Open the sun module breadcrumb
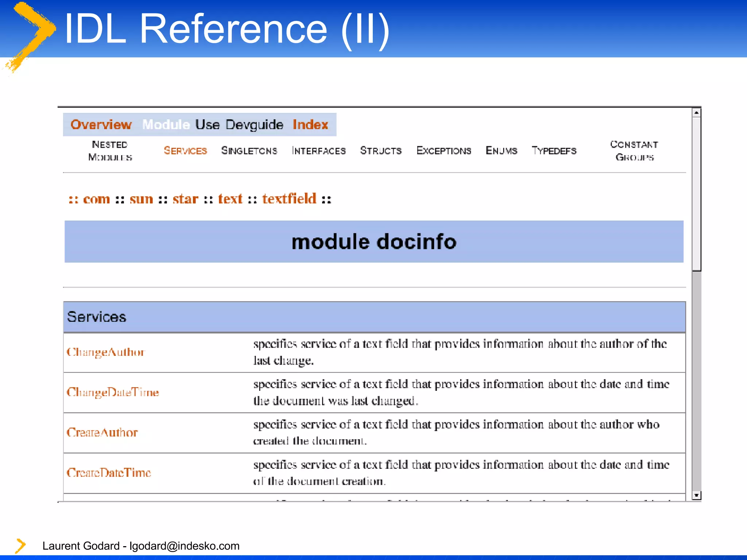Image resolution: width=747 pixels, height=560 pixels. (x=141, y=199)
